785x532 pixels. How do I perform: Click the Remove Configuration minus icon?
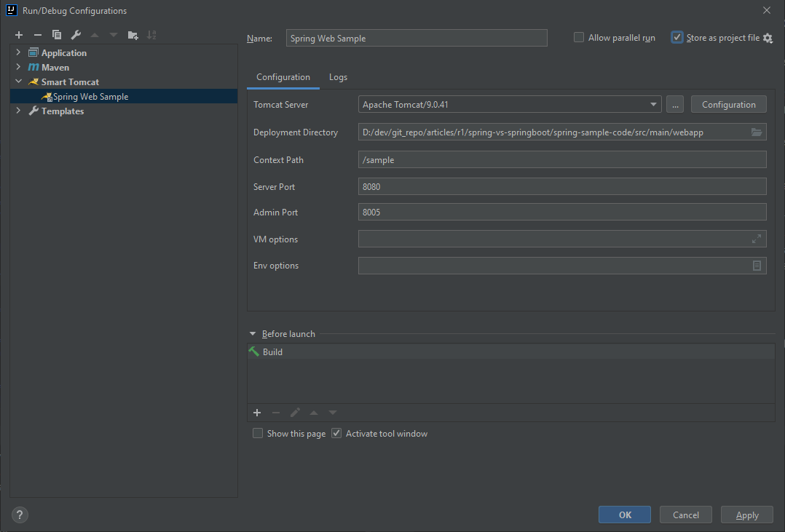[x=38, y=35]
